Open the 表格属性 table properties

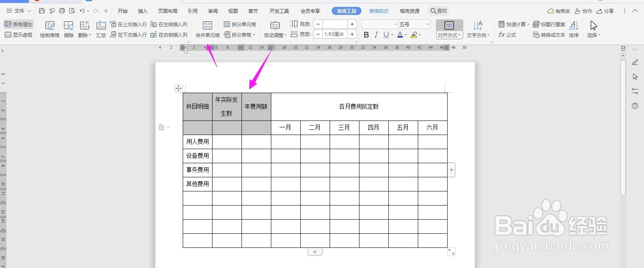pos(19,24)
